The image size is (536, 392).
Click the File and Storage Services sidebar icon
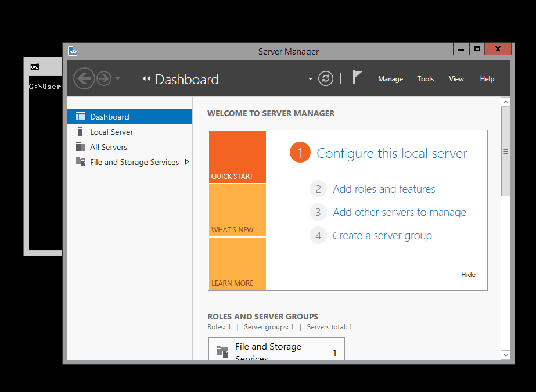pos(81,161)
